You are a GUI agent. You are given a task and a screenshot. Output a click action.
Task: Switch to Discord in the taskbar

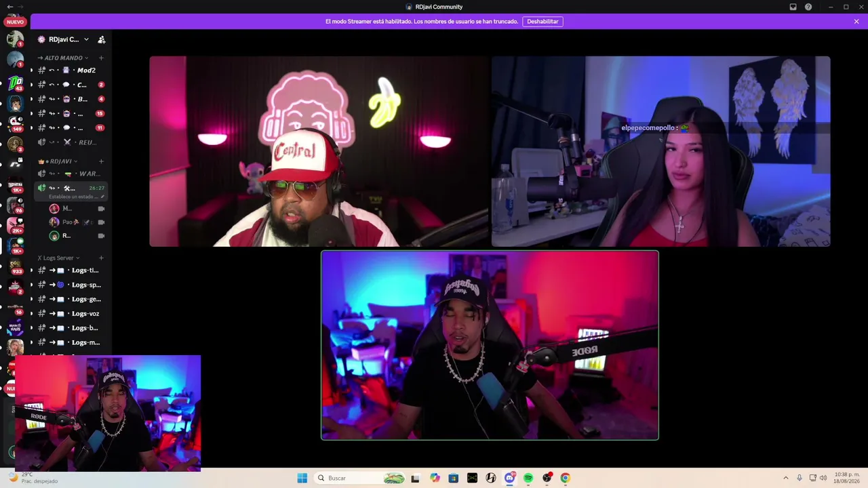pos(509,478)
